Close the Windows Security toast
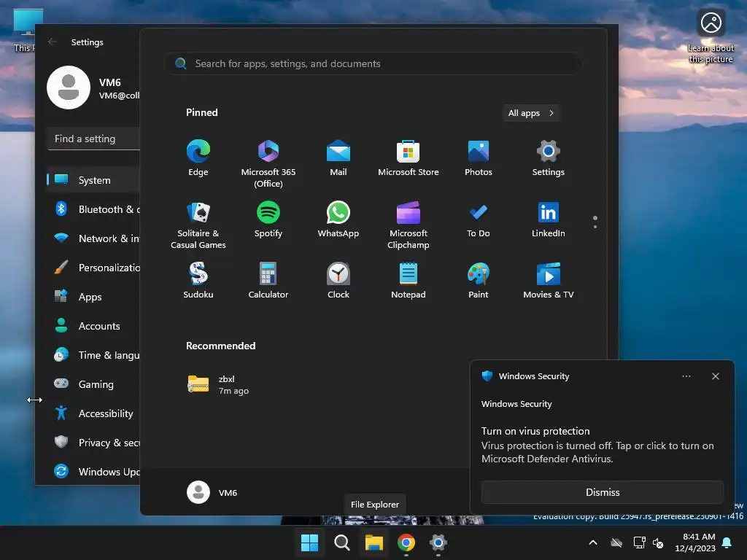The height and width of the screenshot is (560, 747). click(715, 376)
